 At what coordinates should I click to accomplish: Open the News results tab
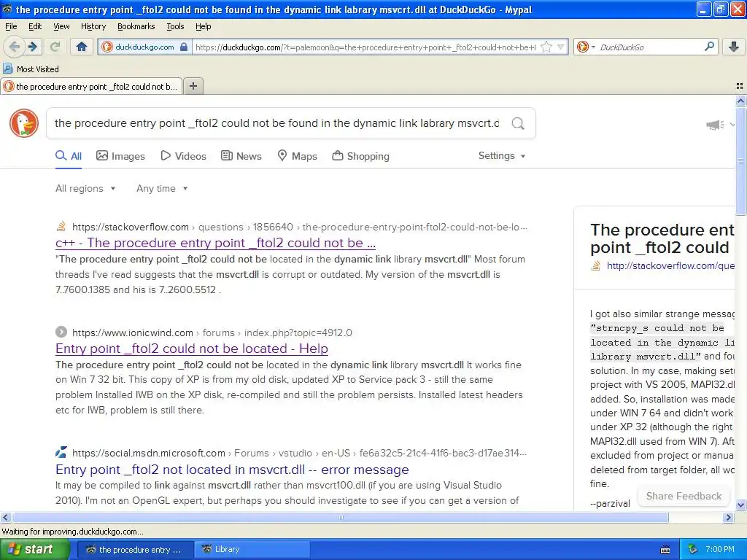click(x=241, y=156)
